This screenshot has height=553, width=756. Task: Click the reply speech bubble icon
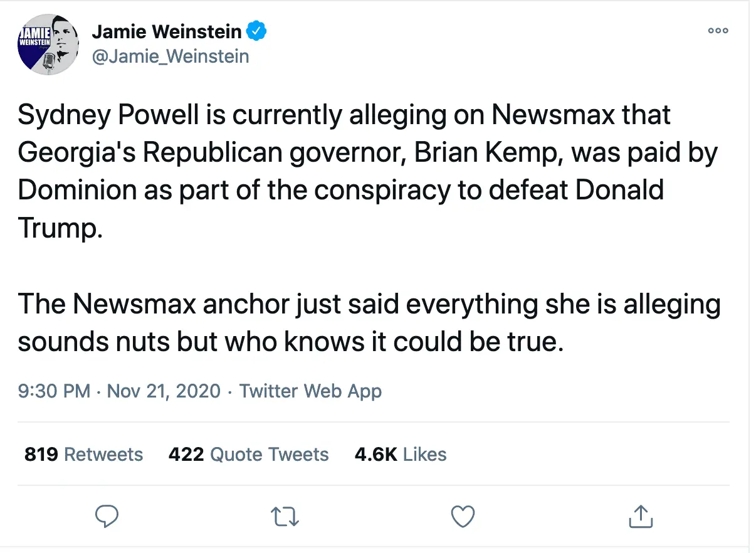pyautogui.click(x=107, y=516)
